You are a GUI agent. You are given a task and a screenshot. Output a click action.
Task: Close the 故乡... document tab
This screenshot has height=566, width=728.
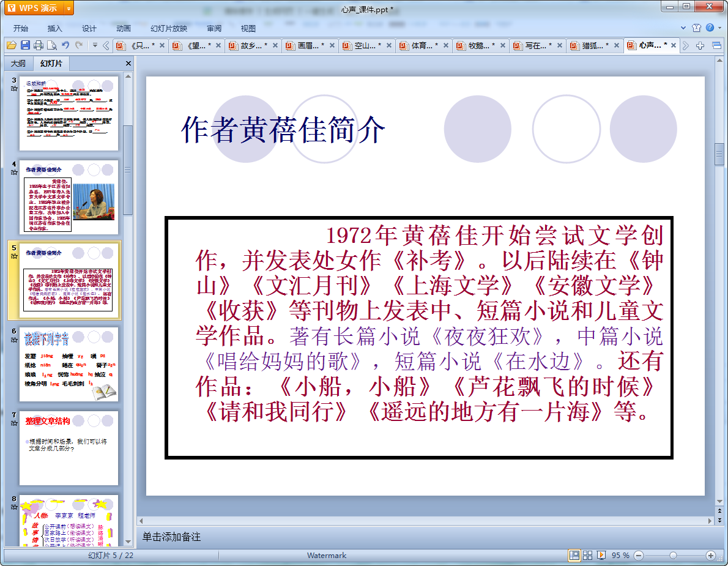pyautogui.click(x=275, y=45)
